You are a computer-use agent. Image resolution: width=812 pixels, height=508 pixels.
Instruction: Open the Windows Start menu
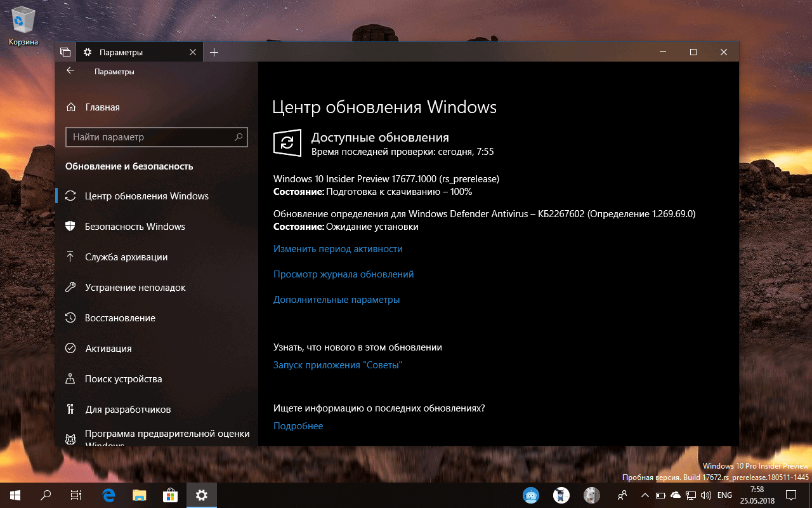click(15, 495)
